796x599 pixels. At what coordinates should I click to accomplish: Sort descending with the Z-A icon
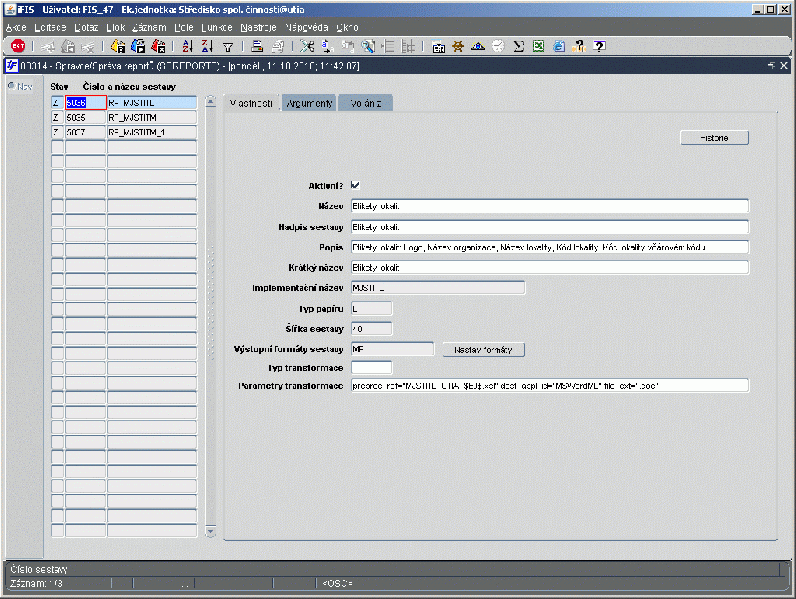(207, 46)
